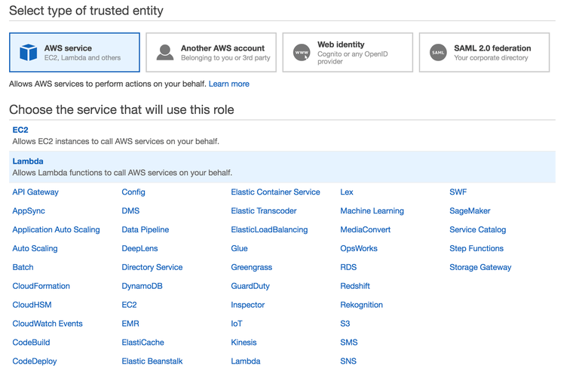Pick ElasticLoadBalancing service
This screenshot has height=381, width=588.
click(269, 229)
